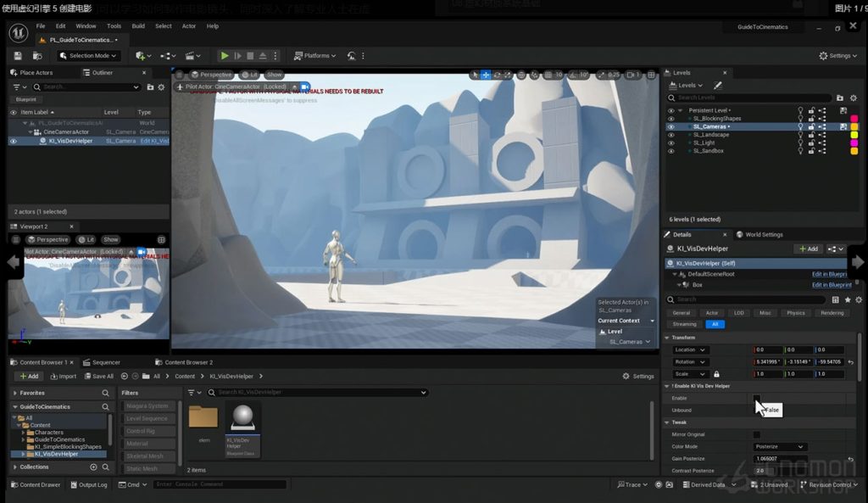Open the SL_Cameras current level dropdown
Viewport: 868px width, 503px height.
point(630,342)
